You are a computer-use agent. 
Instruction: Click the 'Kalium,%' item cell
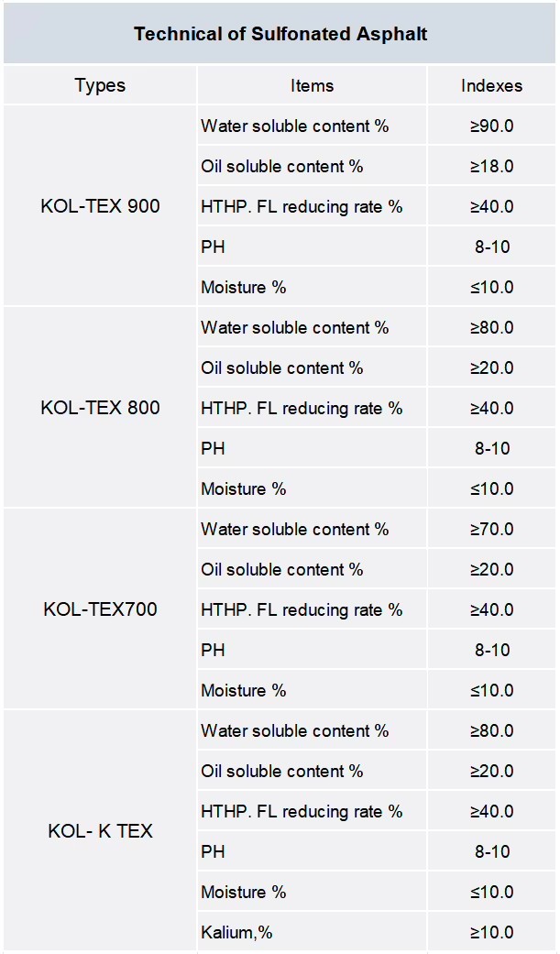312,931
